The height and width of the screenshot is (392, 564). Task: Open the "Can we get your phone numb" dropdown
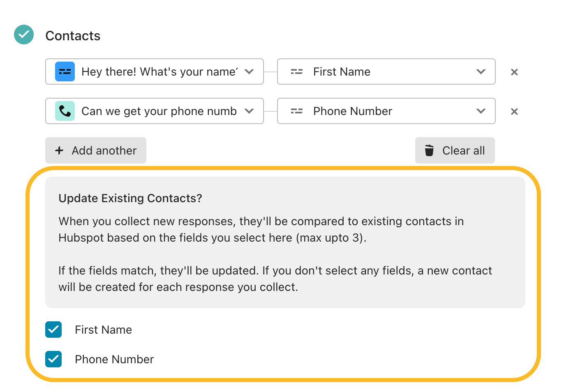pos(155,111)
